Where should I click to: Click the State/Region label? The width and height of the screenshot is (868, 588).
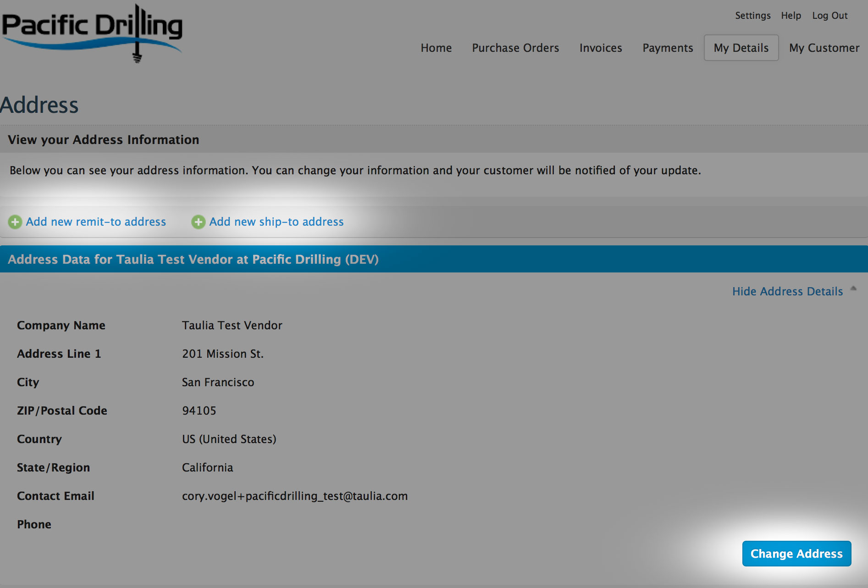[x=53, y=467]
